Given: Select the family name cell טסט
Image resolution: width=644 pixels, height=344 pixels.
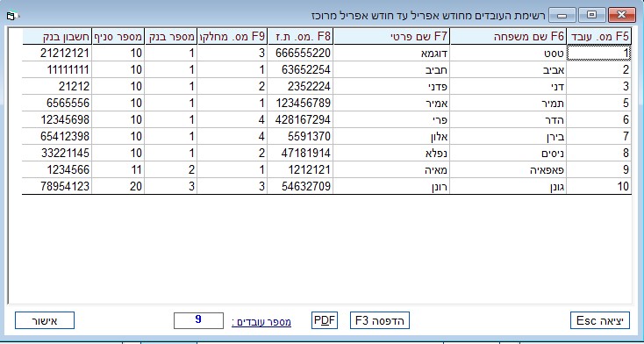Looking at the screenshot, I should click(x=509, y=53).
